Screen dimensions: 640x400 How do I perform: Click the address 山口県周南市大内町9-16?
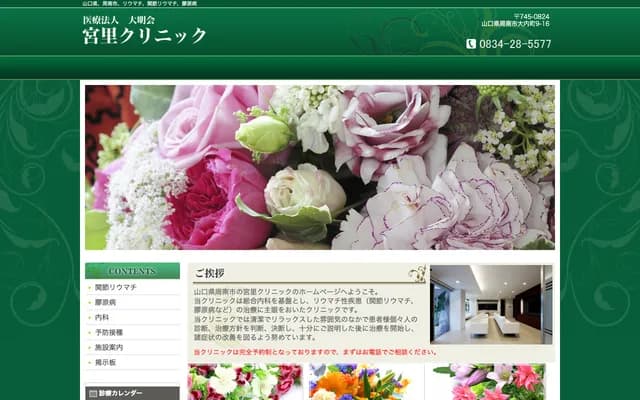(516, 24)
